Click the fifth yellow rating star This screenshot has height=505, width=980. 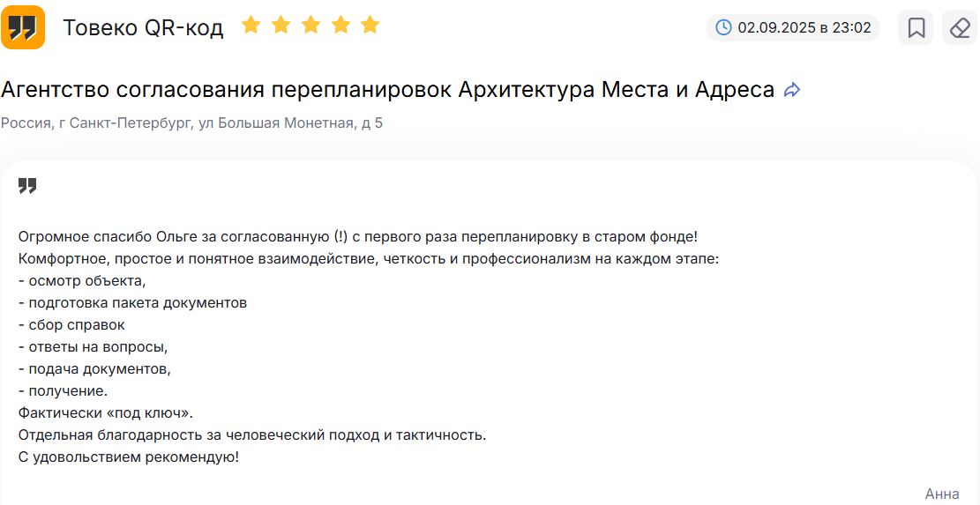(370, 25)
